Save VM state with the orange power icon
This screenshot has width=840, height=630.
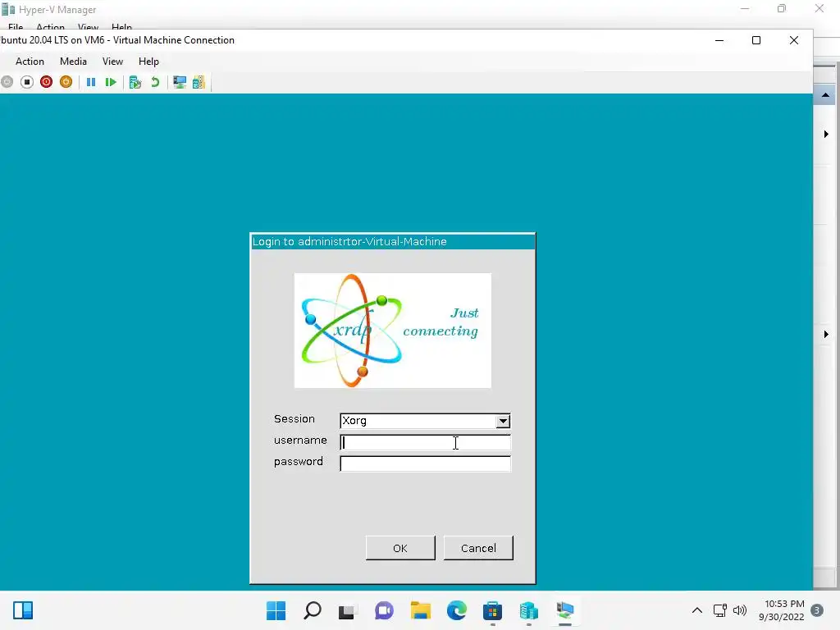(x=66, y=82)
